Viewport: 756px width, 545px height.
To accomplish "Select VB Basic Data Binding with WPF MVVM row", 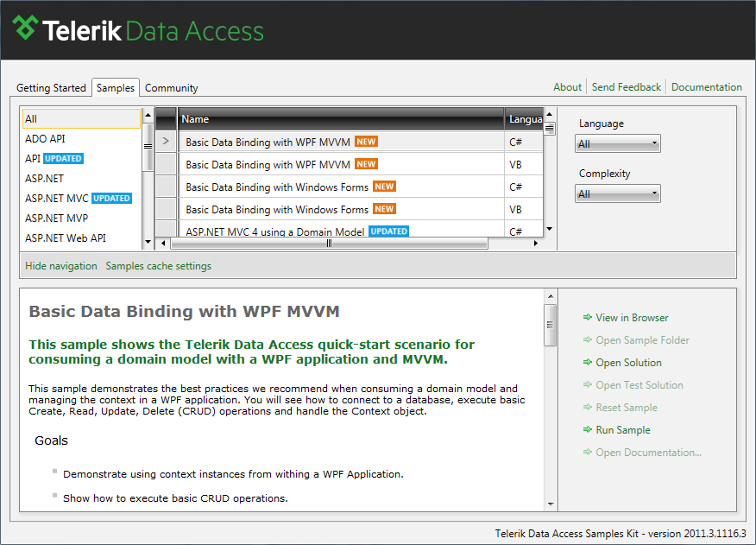I will pos(350,164).
